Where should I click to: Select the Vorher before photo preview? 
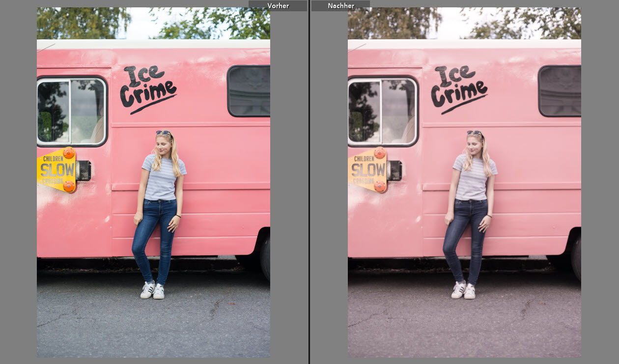(153, 182)
